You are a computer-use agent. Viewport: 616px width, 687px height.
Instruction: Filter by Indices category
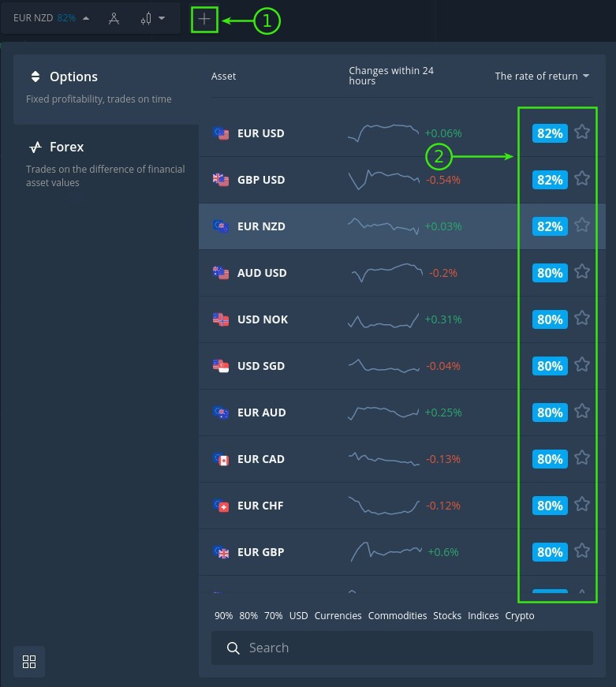click(x=483, y=615)
